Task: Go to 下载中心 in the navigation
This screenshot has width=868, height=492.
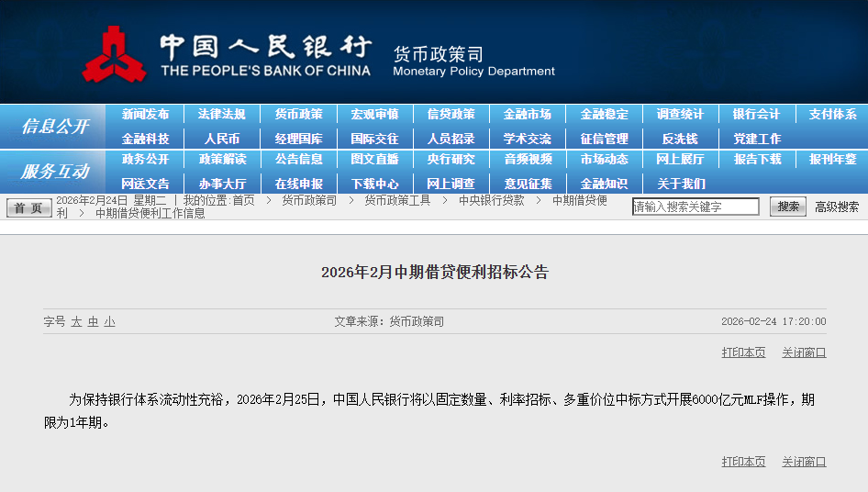Action: [374, 184]
